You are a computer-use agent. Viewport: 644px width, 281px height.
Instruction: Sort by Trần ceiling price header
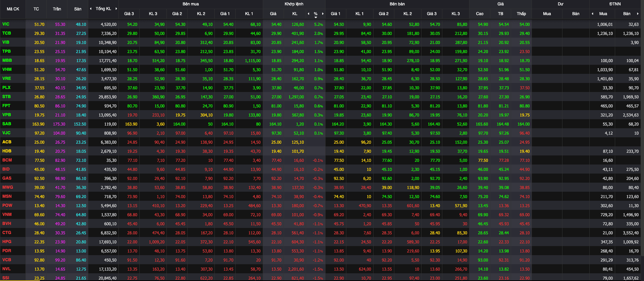click(x=57, y=9)
